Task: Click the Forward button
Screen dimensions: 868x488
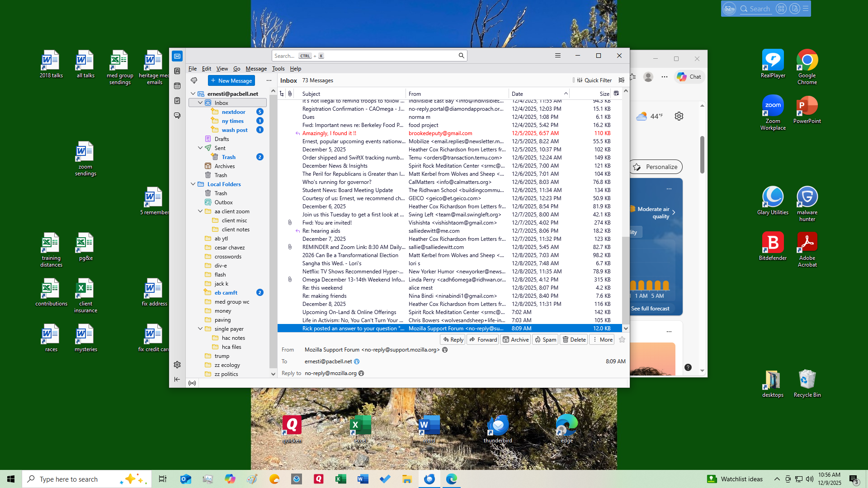Action: pos(483,340)
